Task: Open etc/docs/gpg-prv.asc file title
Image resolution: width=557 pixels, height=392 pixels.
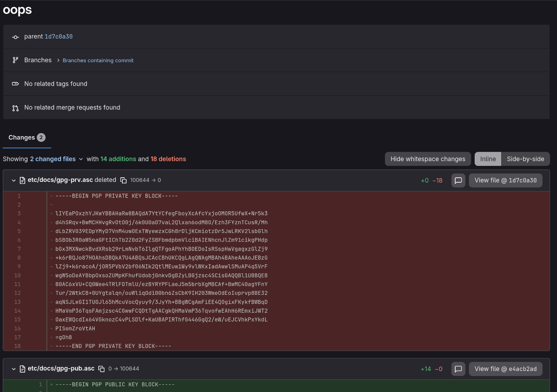Action: coord(60,180)
